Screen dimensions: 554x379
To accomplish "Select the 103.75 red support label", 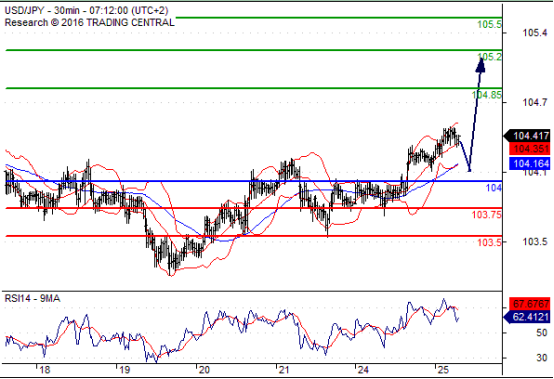I will pos(487,215).
